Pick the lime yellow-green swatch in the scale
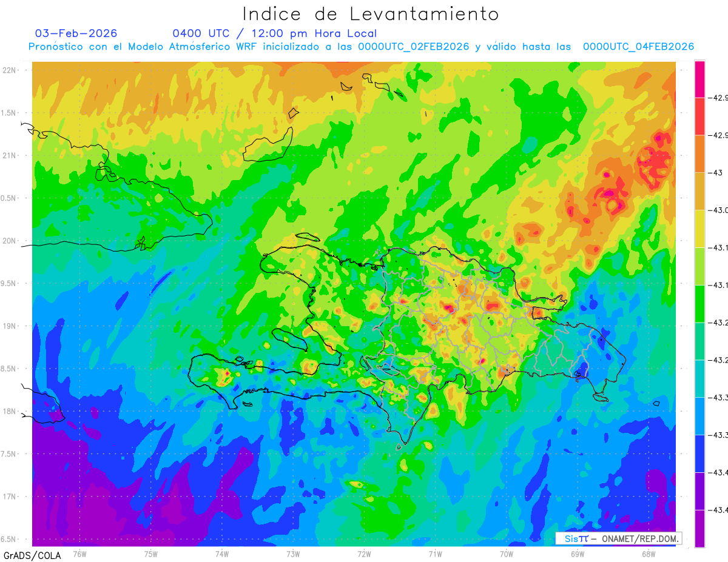Image resolution: width=728 pixels, height=562 pixels. 699,266
